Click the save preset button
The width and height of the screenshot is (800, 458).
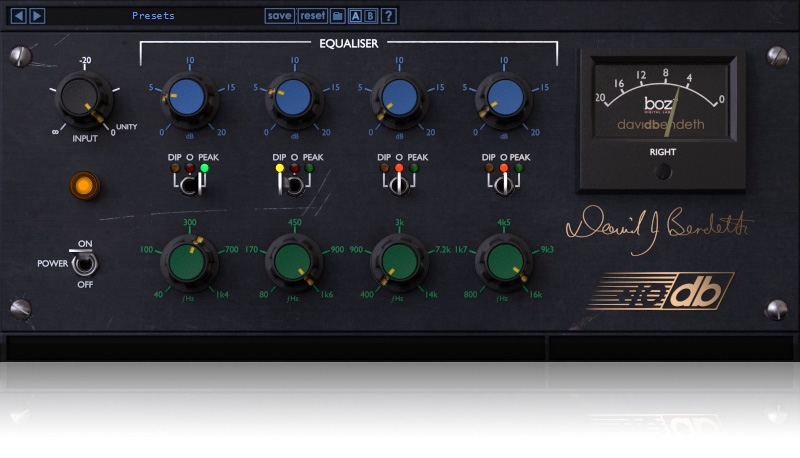point(280,15)
